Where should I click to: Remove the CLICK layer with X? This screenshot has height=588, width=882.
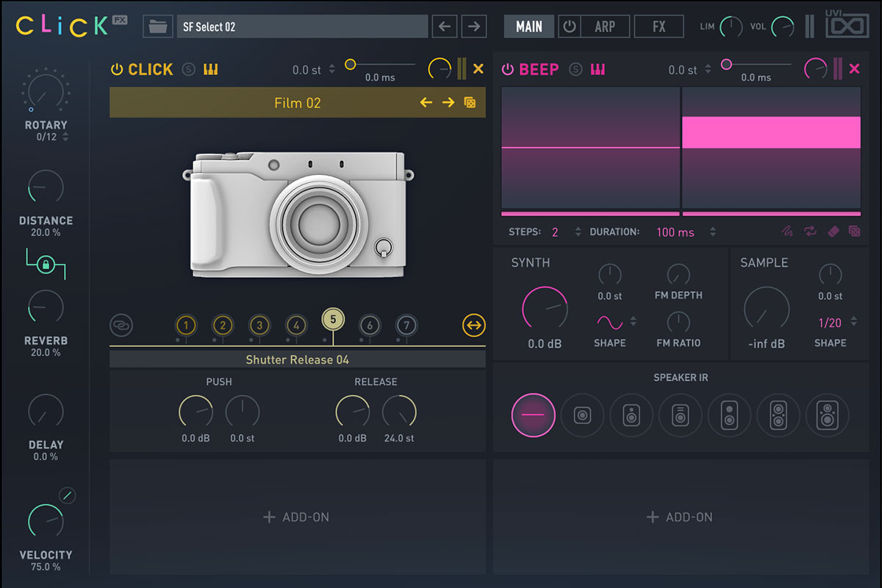[x=478, y=68]
